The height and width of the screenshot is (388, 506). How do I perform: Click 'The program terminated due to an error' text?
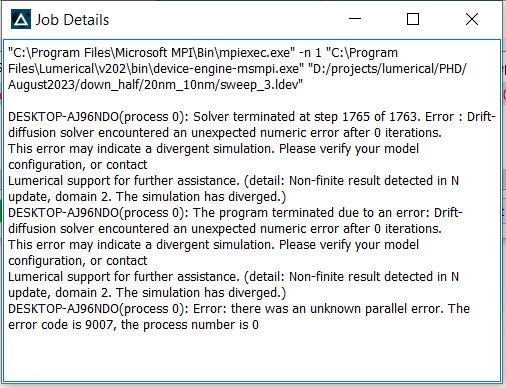312,213
